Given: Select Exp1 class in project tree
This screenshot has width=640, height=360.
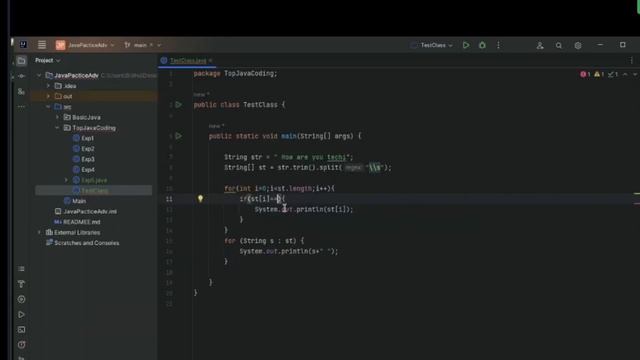Looking at the screenshot, I should tap(87, 138).
